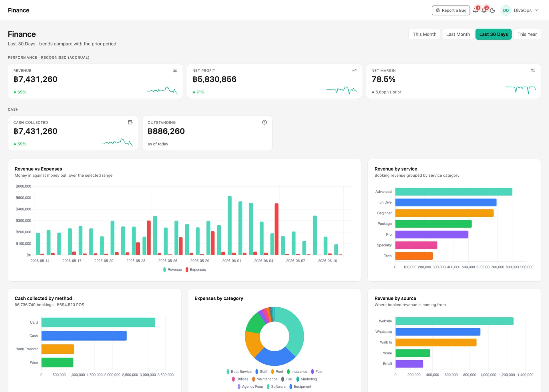
Task: Click the Website bar in Revenue by source
Action: (x=454, y=321)
